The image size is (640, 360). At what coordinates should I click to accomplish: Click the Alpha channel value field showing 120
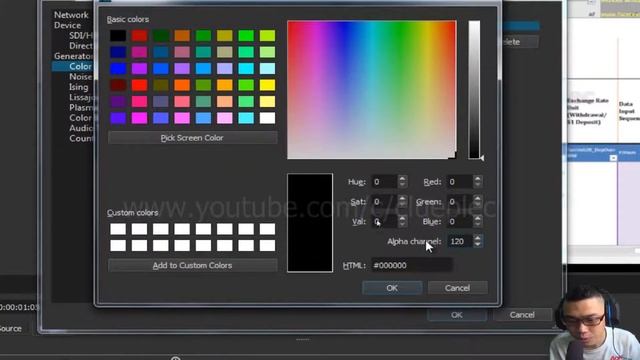(460, 242)
